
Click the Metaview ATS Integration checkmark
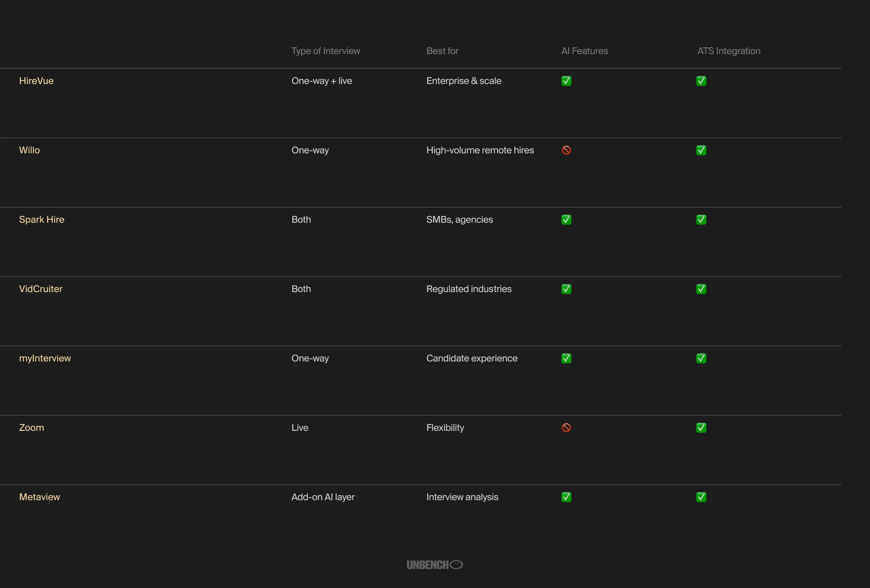701,497
